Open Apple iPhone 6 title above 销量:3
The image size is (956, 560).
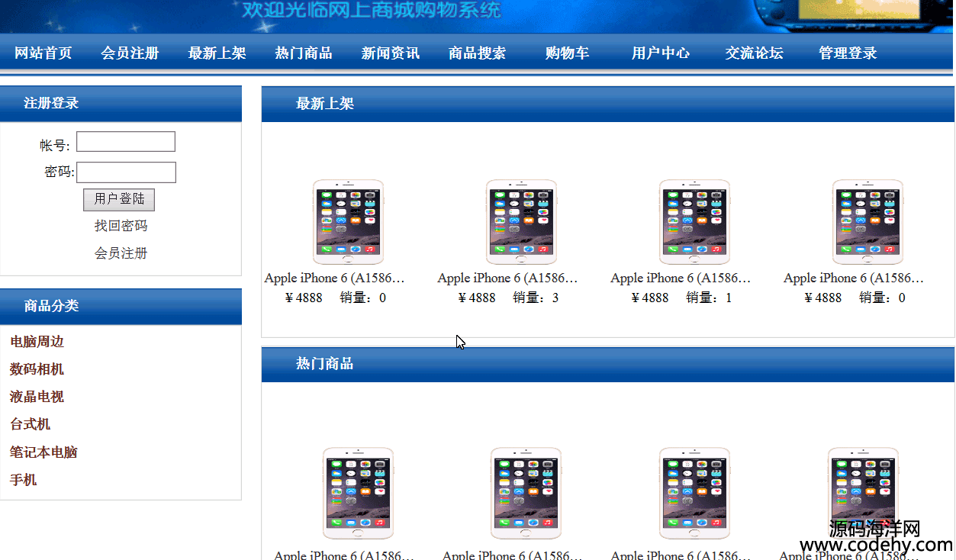(508, 278)
